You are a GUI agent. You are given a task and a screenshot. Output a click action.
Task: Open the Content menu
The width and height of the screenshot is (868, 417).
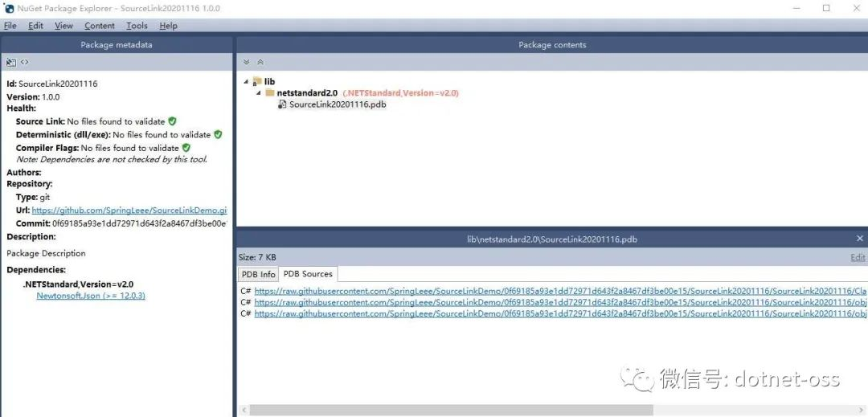pyautogui.click(x=100, y=26)
